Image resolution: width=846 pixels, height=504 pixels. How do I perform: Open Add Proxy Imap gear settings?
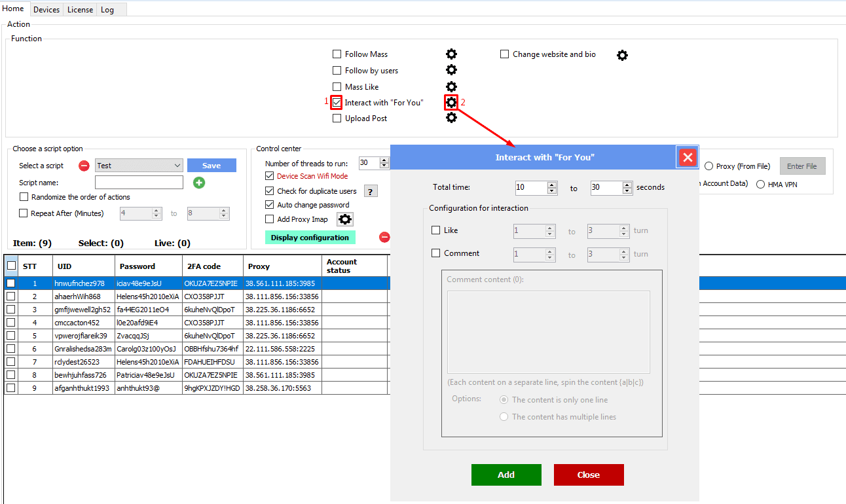point(345,219)
